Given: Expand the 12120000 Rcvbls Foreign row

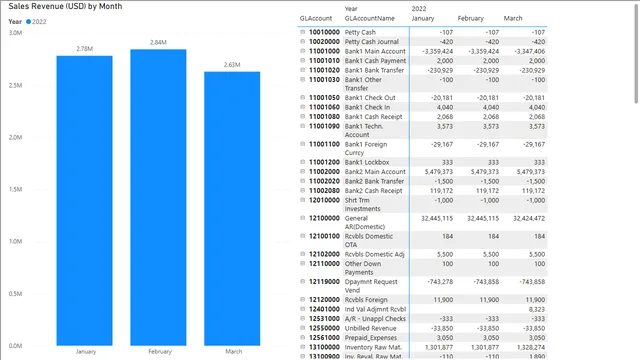Looking at the screenshot, I should [302, 299].
